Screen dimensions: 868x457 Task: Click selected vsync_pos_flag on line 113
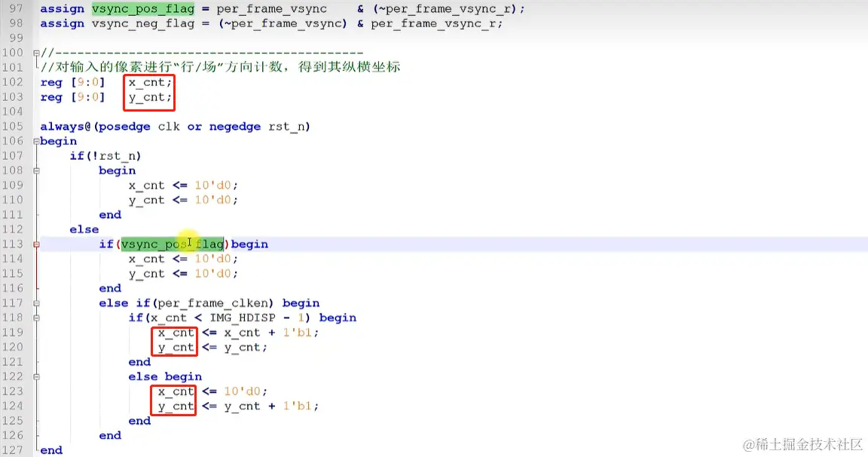pos(172,244)
